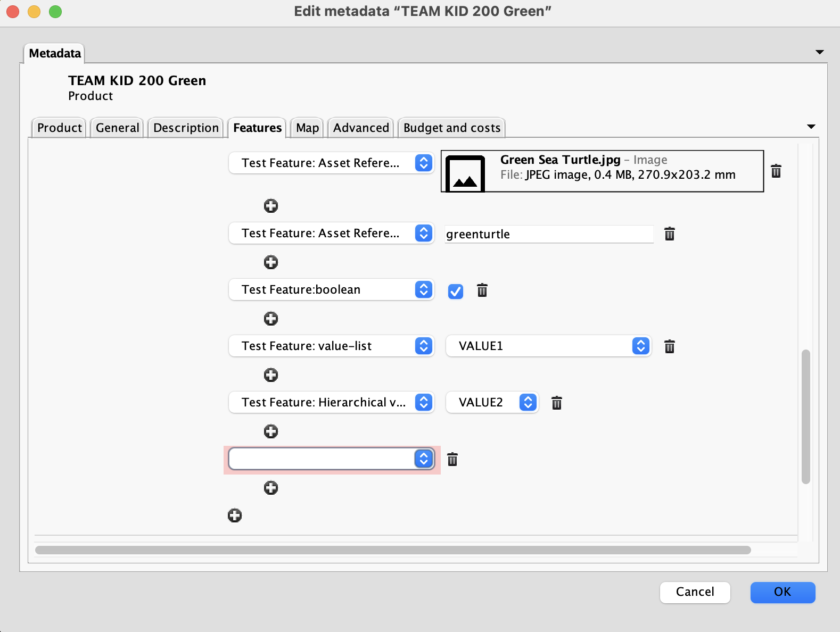Image resolution: width=840 pixels, height=632 pixels.
Task: Click the Cancel button
Action: coord(695,592)
